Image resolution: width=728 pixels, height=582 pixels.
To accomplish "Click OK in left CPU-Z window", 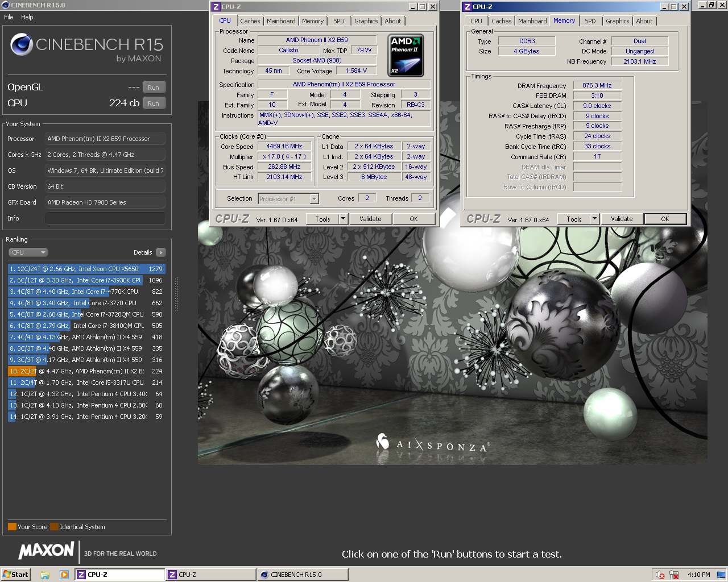I will click(x=413, y=219).
